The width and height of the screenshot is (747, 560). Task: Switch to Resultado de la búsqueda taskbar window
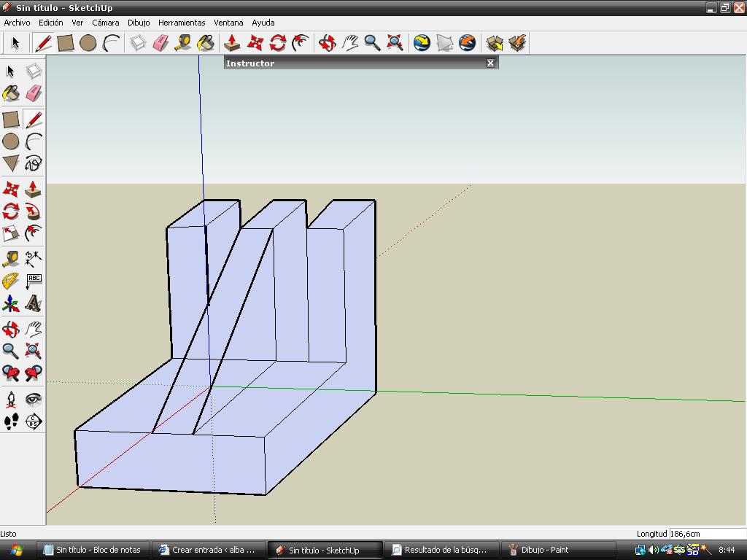pos(441,550)
